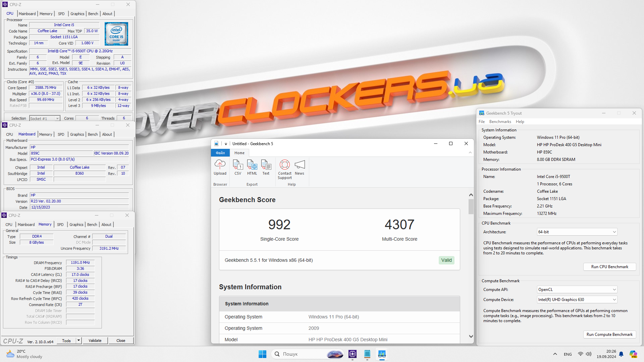
Task: Click the Geekbench 5 Tryout title icon
Action: coord(482,113)
